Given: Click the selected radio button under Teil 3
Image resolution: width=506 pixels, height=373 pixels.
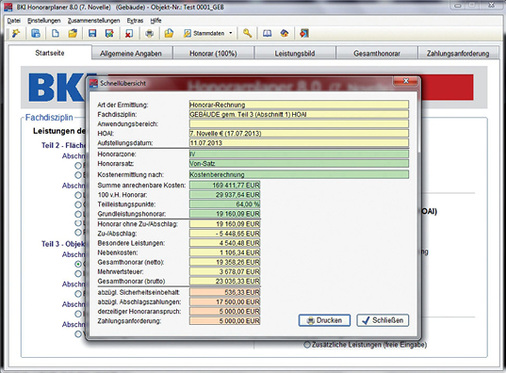Looking at the screenshot, I should pos(78,264).
